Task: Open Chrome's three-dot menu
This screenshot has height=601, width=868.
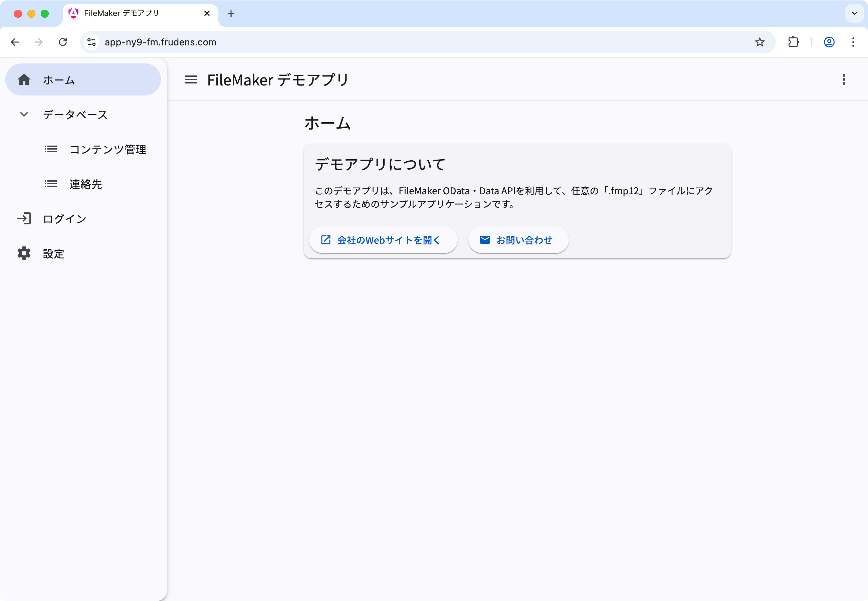Action: tap(853, 42)
